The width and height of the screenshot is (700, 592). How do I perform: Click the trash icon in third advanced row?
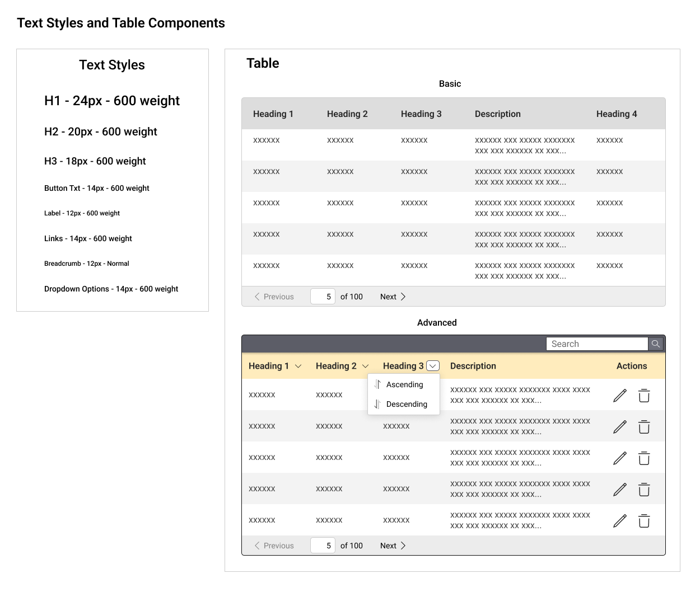pyautogui.click(x=644, y=458)
